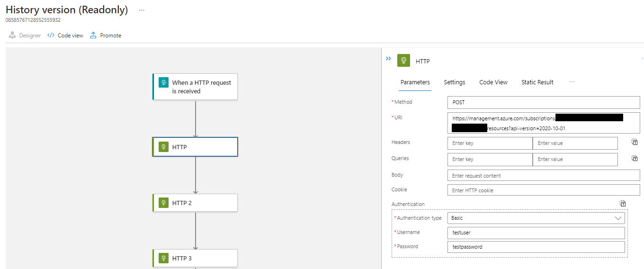Collapse the details panel with the double chevron

pos(388,59)
